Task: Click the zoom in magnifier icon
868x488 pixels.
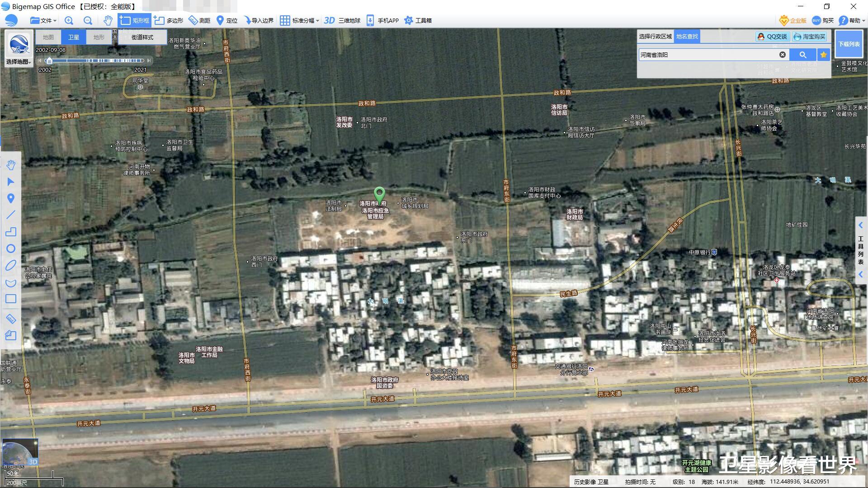Action: [x=69, y=20]
